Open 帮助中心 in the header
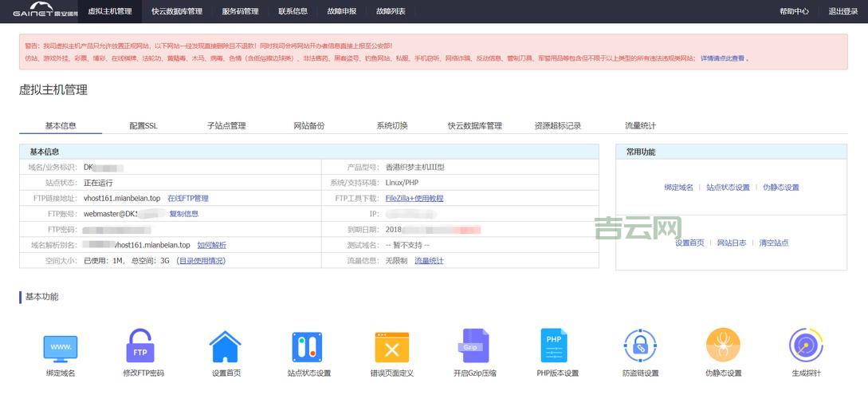 [x=794, y=11]
